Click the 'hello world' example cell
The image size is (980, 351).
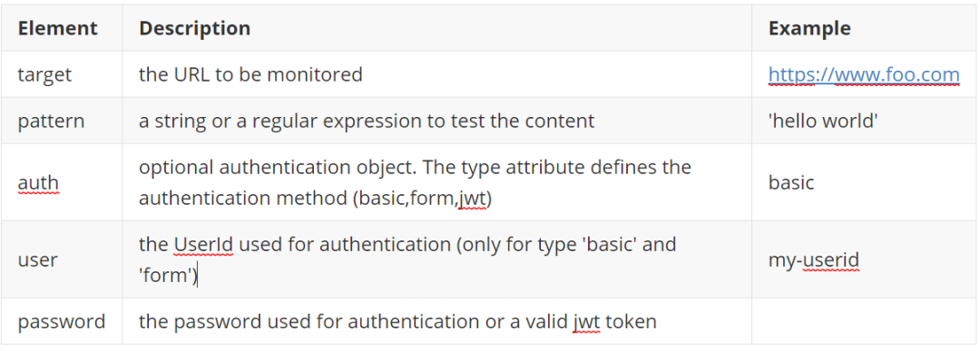824,121
